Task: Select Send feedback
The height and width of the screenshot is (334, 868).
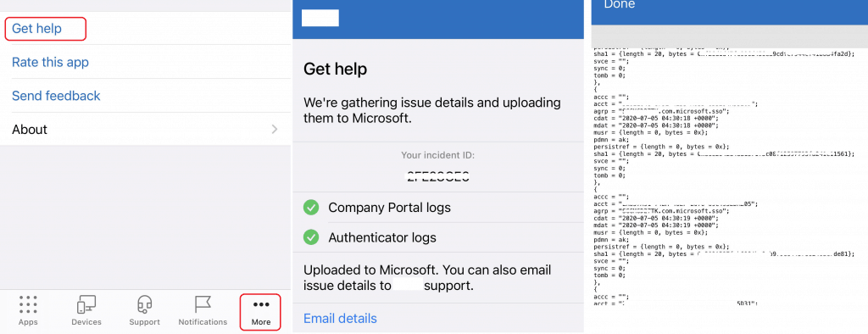Action: point(56,96)
